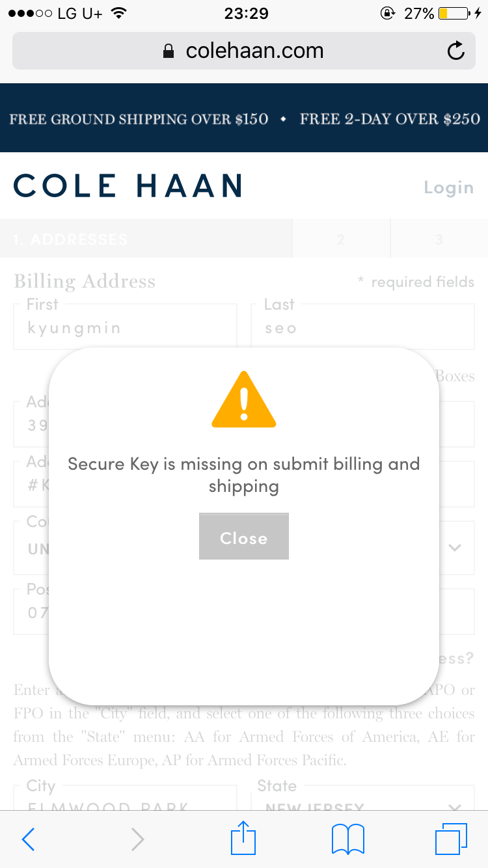Screen dimensions: 488x868
Task: Tap the Safari forward arrow
Action: (137, 839)
